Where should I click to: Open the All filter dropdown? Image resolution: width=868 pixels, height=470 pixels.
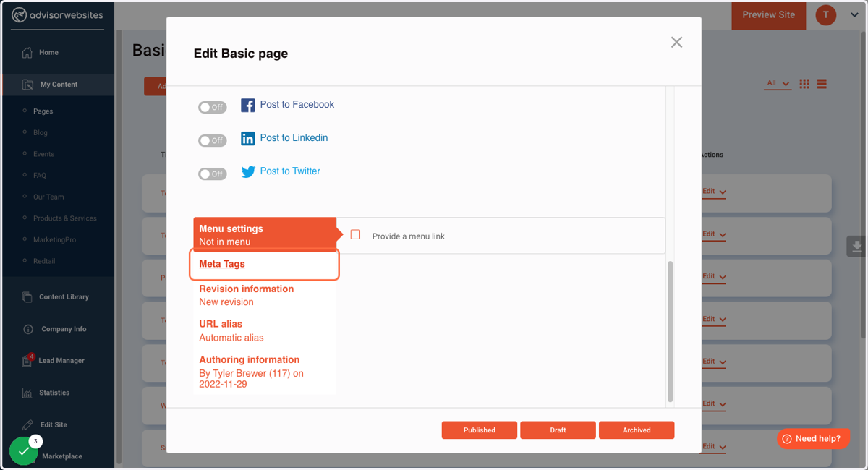click(778, 84)
